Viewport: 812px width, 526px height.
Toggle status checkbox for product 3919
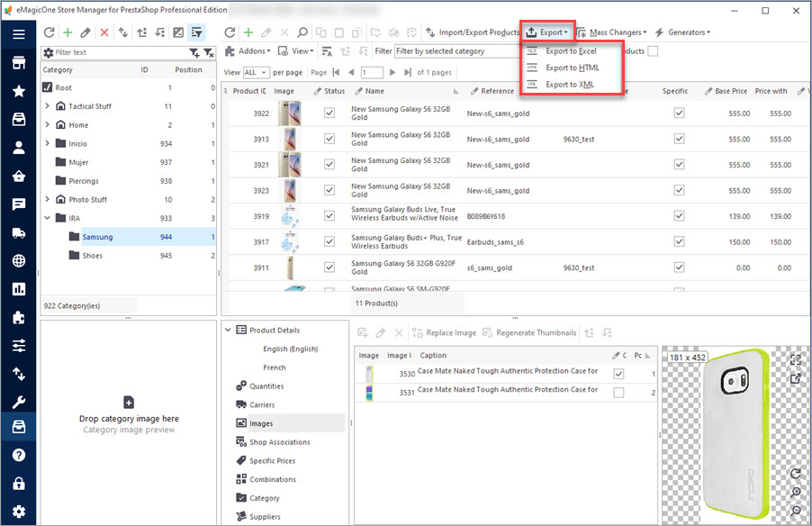pos(329,215)
